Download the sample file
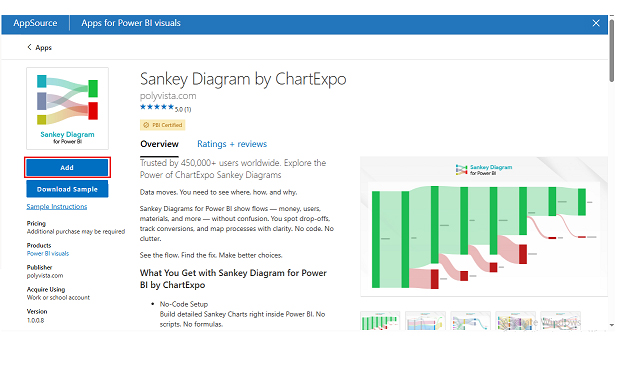This screenshot has height=372, width=617. pos(67,189)
